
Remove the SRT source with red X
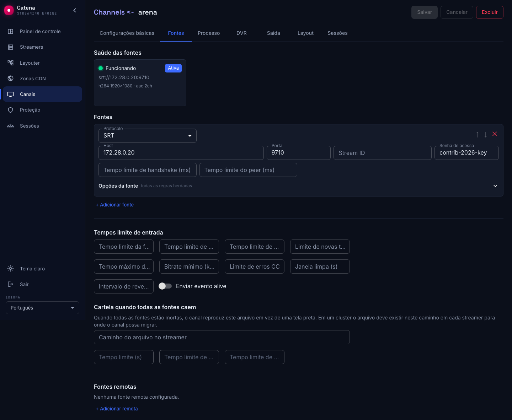click(x=495, y=134)
